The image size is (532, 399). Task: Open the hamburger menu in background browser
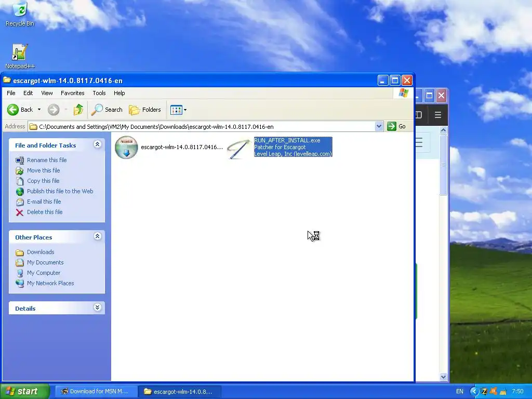438,115
